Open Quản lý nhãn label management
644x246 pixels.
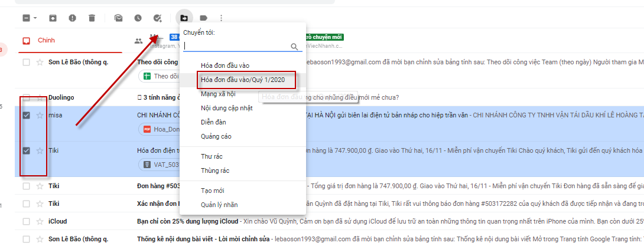pos(243,205)
